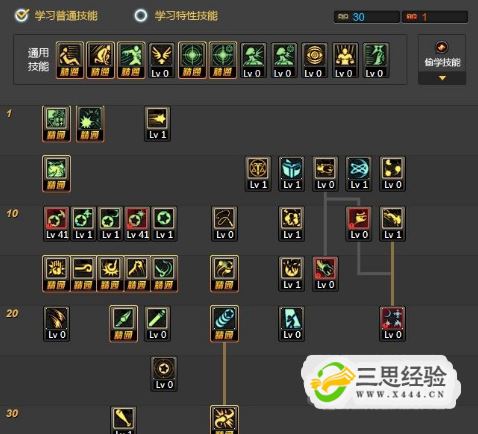Click the red moon skill at Lv 0
Image resolution: width=478 pixels, height=434 pixels.
point(392,324)
